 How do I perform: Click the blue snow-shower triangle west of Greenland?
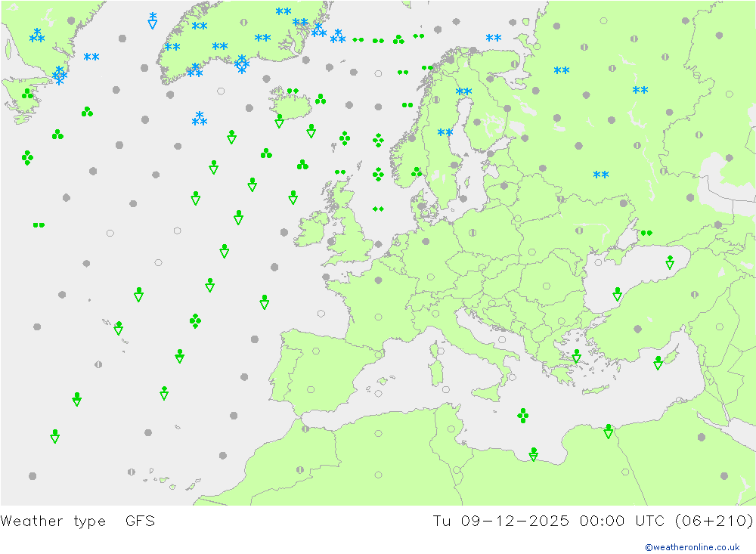pyautogui.click(x=153, y=20)
